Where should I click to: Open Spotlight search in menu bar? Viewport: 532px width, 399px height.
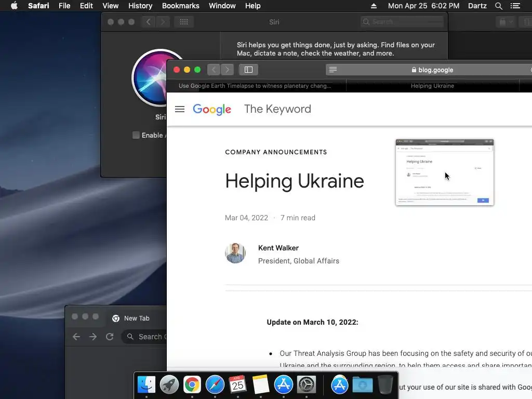point(498,6)
